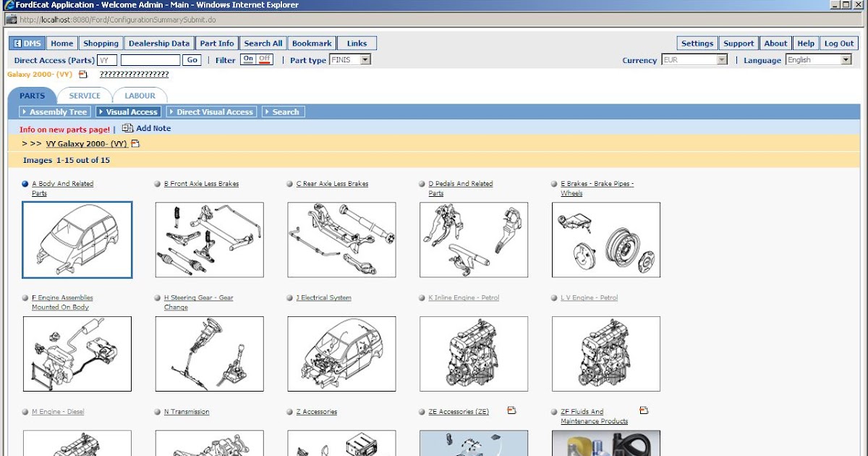
Task: Click the Add Note link text
Action: coord(153,128)
